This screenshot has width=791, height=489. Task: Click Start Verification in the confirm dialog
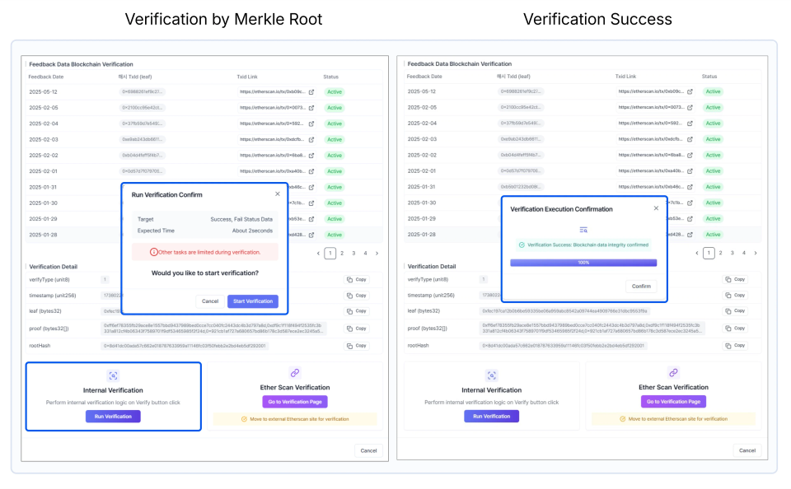(253, 301)
